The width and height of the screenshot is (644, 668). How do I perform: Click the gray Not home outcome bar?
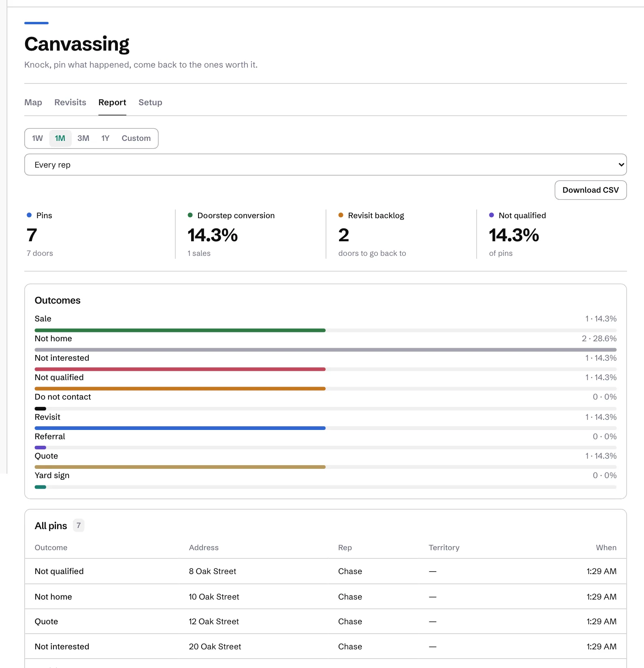pyautogui.click(x=326, y=350)
